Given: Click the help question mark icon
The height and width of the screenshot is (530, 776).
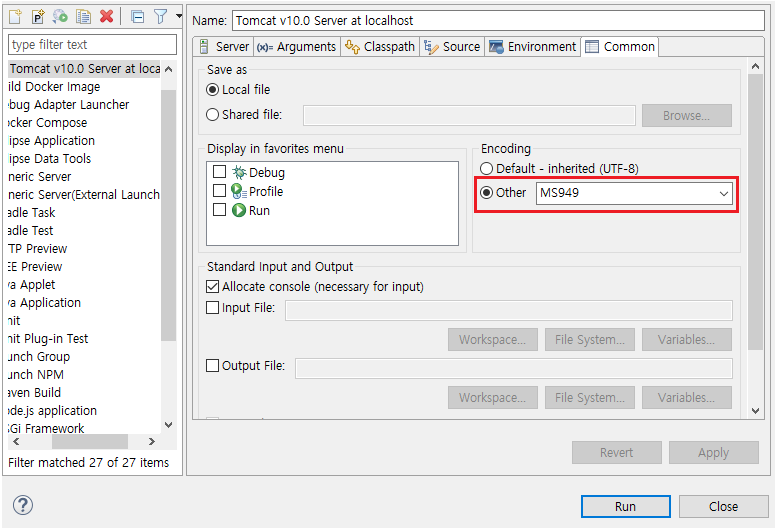Looking at the screenshot, I should 23,505.
